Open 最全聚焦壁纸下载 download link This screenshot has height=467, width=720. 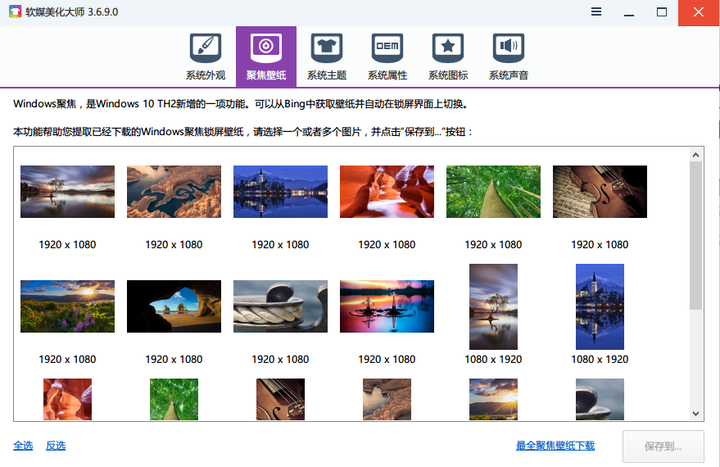coord(555,445)
